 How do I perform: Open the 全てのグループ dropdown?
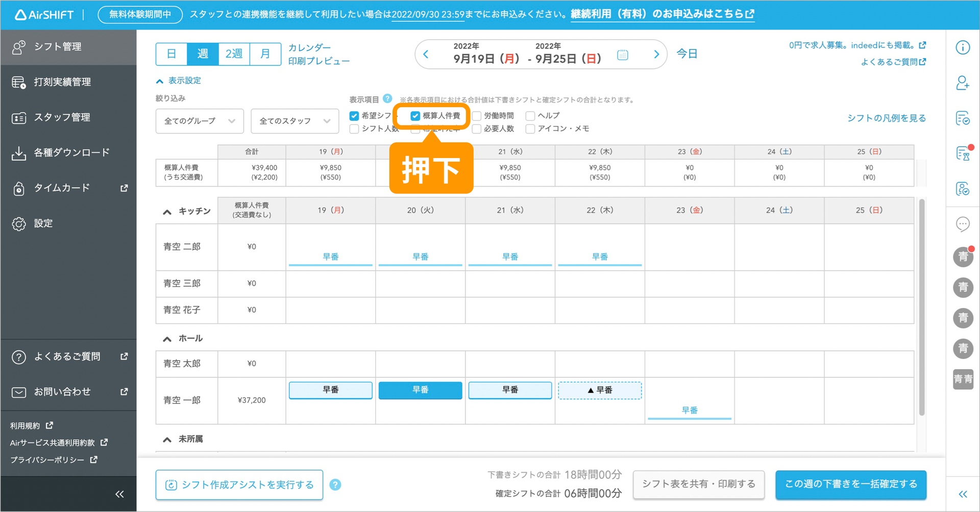click(199, 121)
